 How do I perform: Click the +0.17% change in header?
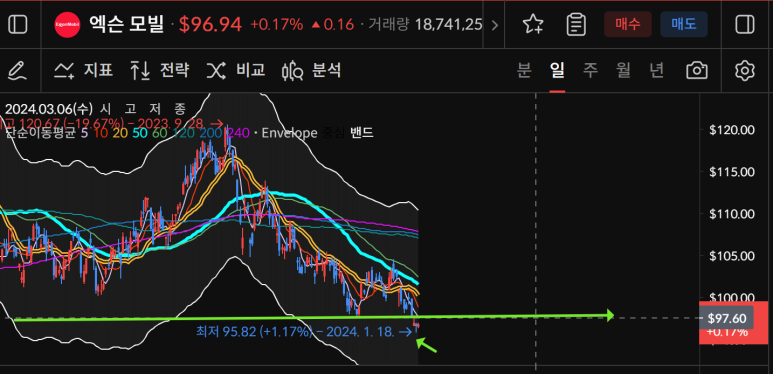point(276,24)
